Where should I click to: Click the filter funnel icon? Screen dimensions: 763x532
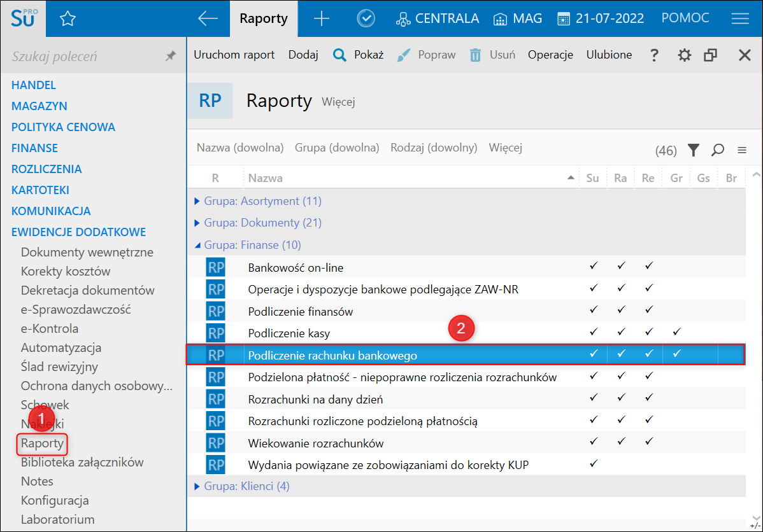(x=694, y=150)
